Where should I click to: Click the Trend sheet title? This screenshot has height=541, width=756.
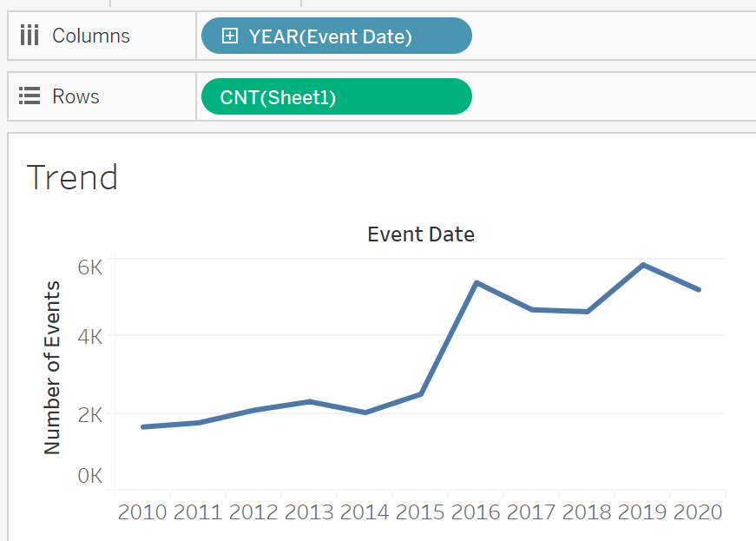click(x=72, y=177)
